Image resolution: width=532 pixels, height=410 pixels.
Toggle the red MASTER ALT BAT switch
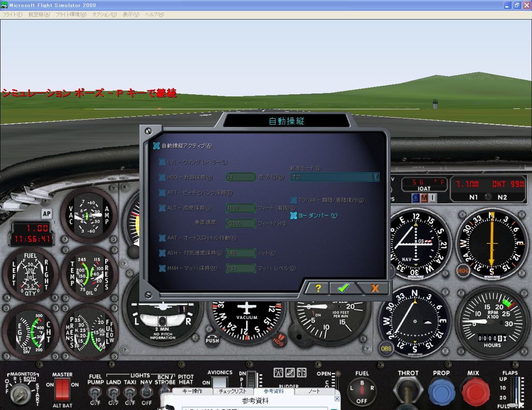(x=62, y=390)
